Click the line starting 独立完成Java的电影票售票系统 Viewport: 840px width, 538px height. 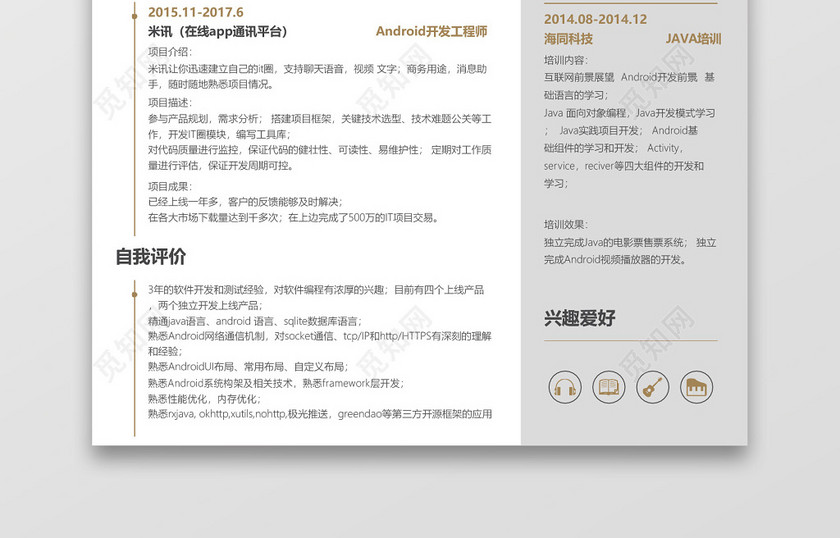[x=630, y=242]
